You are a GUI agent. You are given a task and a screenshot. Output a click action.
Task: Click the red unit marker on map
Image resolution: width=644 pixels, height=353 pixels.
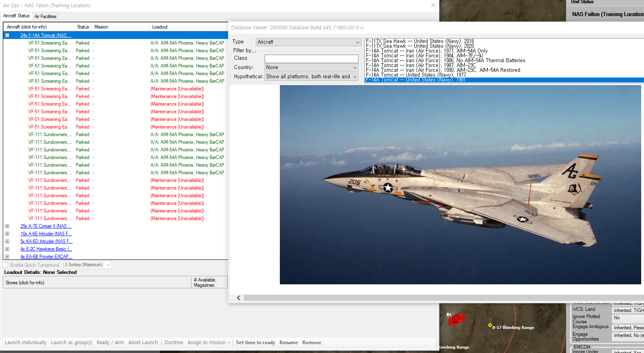pos(457,320)
